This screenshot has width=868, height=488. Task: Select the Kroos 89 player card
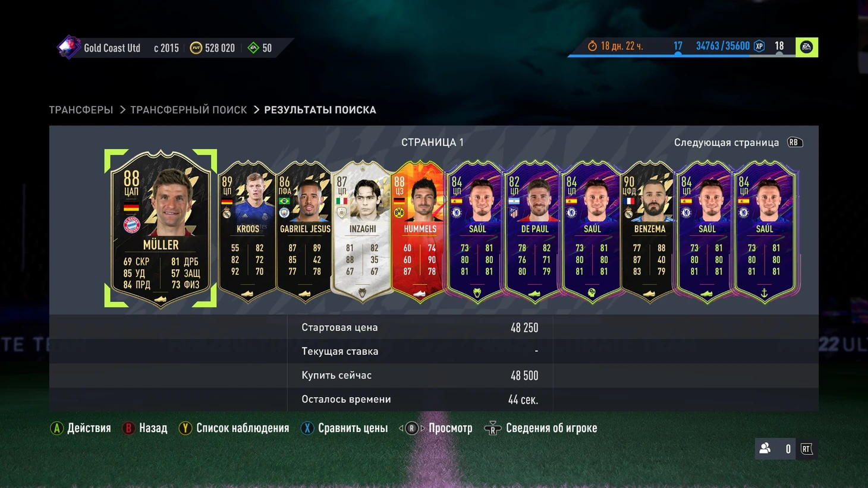click(x=247, y=232)
